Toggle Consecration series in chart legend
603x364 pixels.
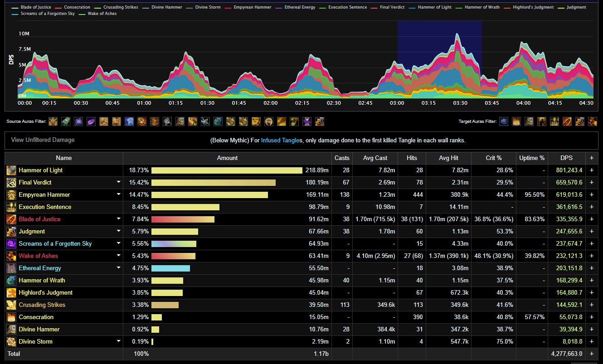[x=72, y=7]
